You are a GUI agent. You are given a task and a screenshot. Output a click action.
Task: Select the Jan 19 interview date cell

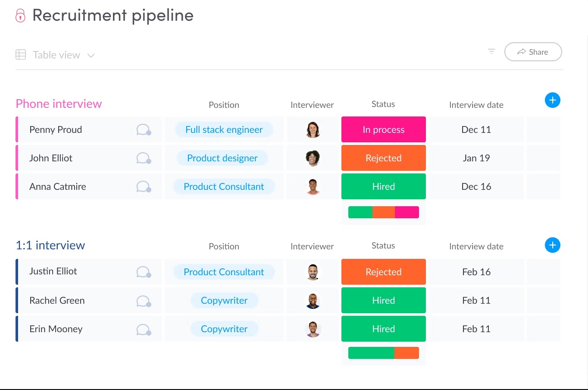point(476,158)
